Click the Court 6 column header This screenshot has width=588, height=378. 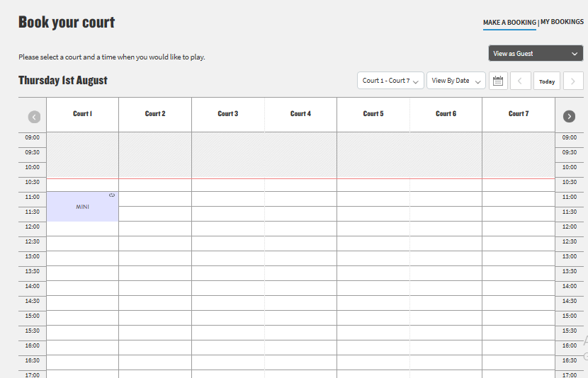pyautogui.click(x=446, y=114)
